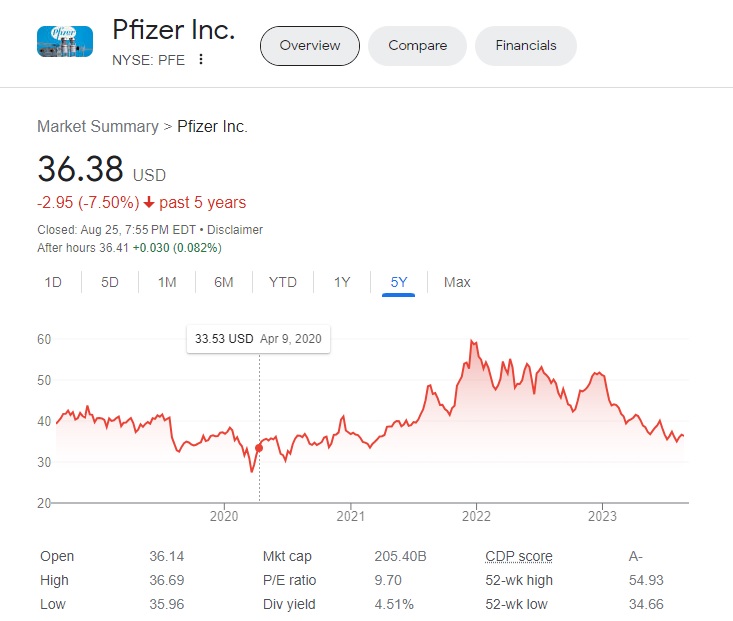Select the Overview tab
This screenshot has width=733, height=621.
[x=309, y=46]
